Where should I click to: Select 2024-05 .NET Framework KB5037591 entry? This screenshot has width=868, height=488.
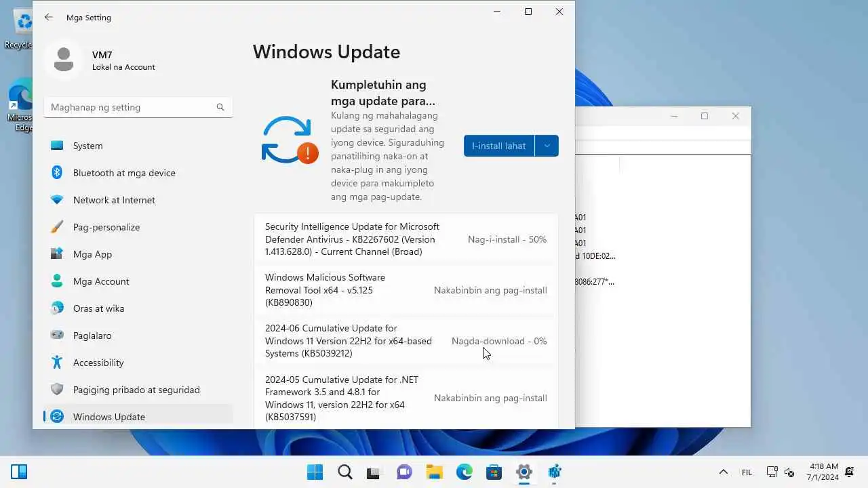point(406,398)
